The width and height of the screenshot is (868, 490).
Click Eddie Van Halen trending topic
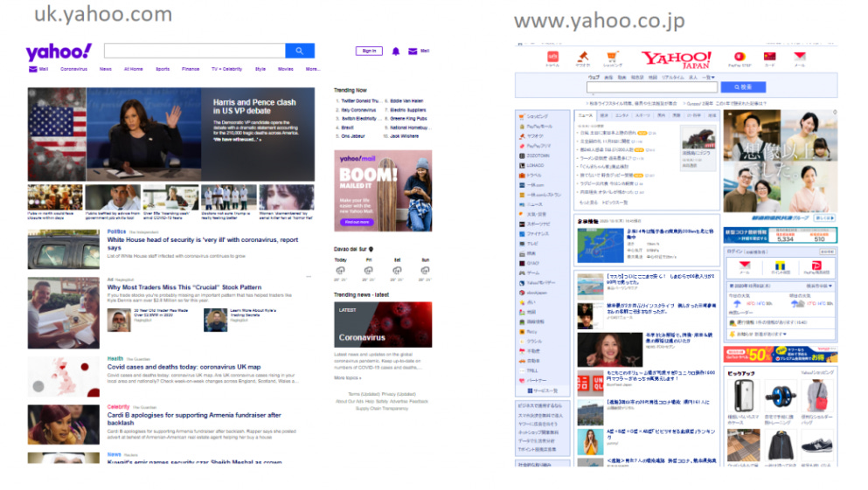(406, 101)
